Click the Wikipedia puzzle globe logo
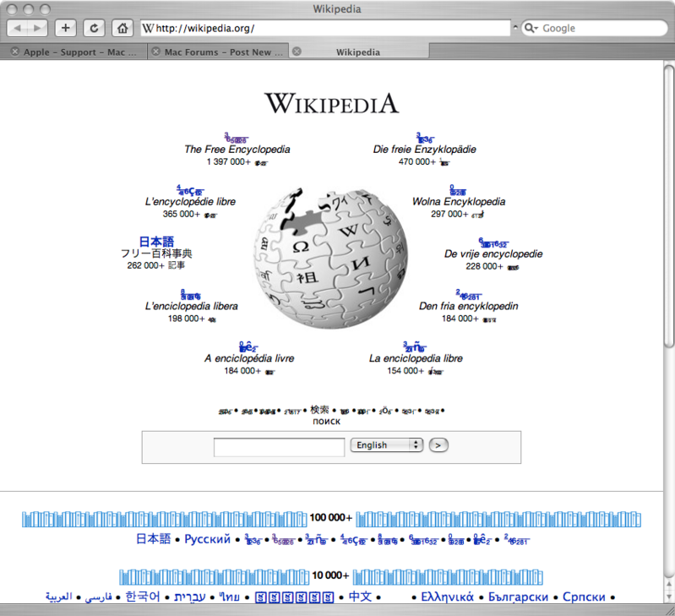The width and height of the screenshot is (675, 616). tap(330, 258)
